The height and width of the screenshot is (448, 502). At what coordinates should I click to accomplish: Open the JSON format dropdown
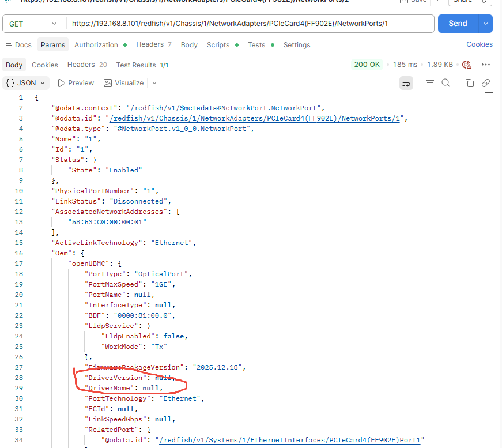[x=26, y=83]
